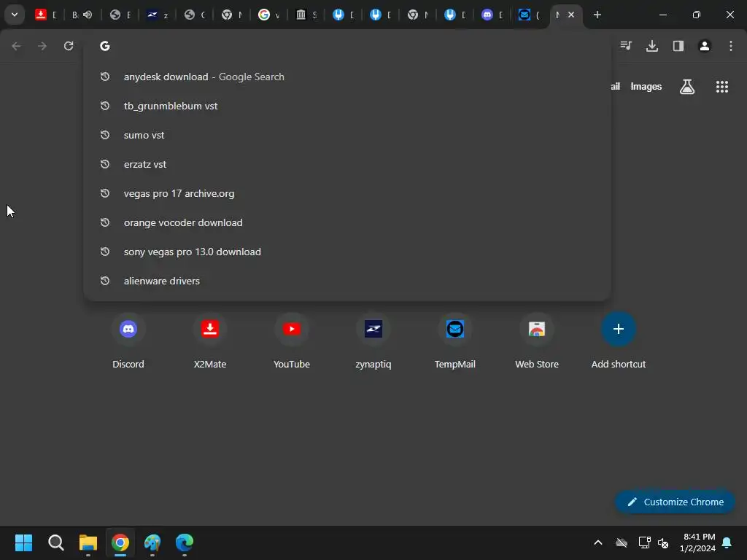The height and width of the screenshot is (560, 747).
Task: Open the Paint taskbar icon
Action: point(152,542)
